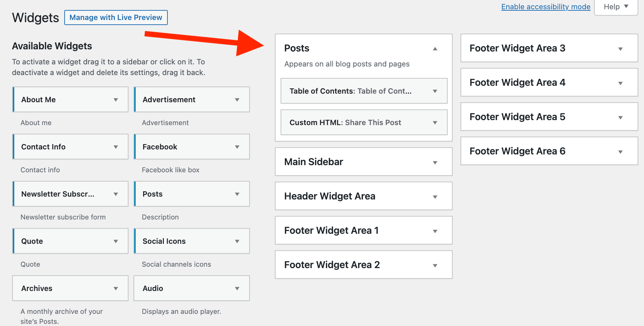The width and height of the screenshot is (644, 326).
Task: Expand Footer Widget Area 4
Action: 621,83
